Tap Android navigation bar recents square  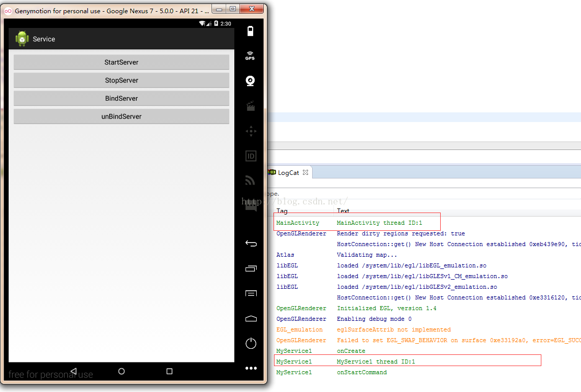tap(170, 371)
